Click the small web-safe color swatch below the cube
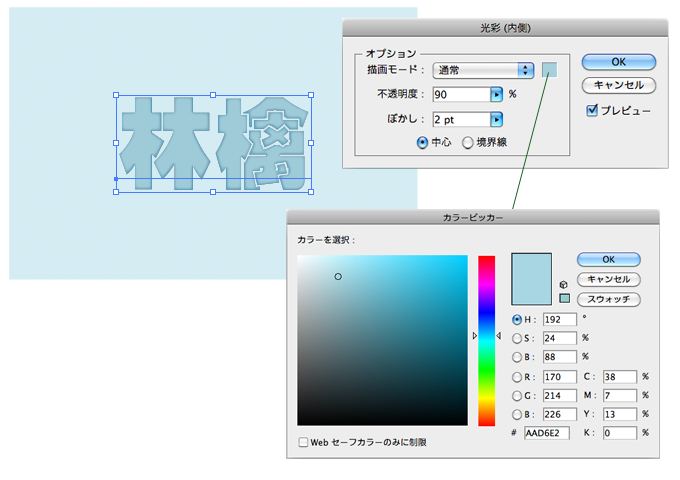This screenshot has width=680, height=480. (x=565, y=298)
